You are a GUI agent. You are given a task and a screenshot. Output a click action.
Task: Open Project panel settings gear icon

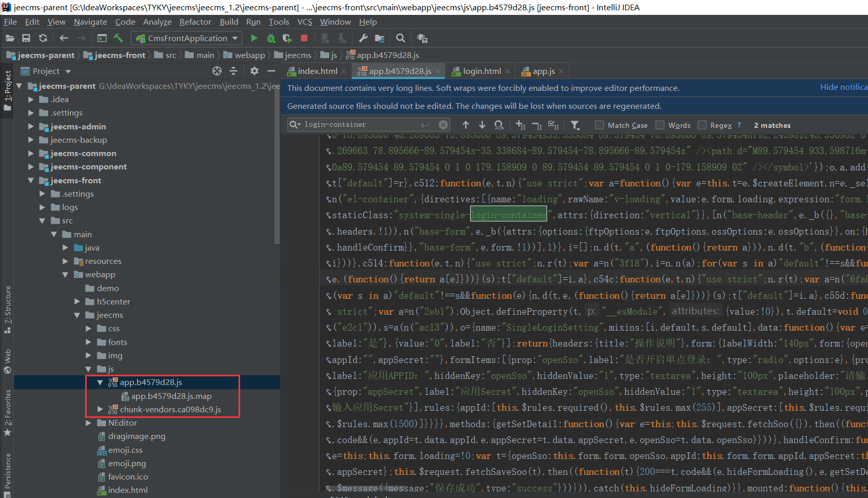[254, 71]
